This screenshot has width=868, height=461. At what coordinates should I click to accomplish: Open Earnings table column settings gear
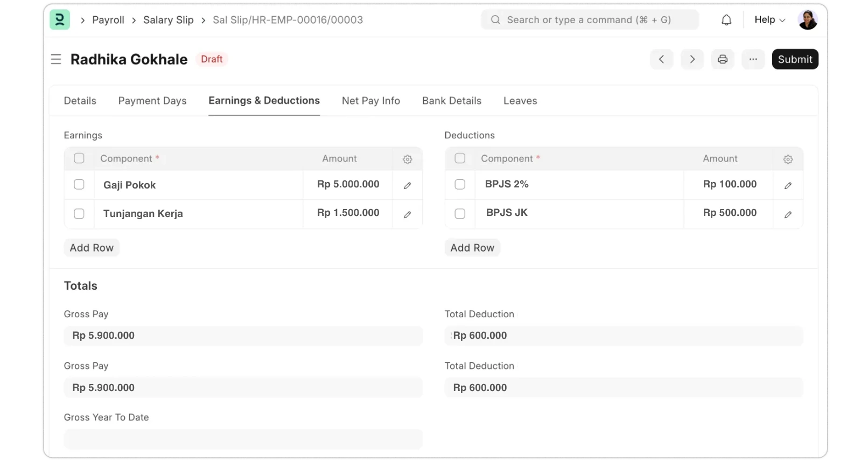408,159
